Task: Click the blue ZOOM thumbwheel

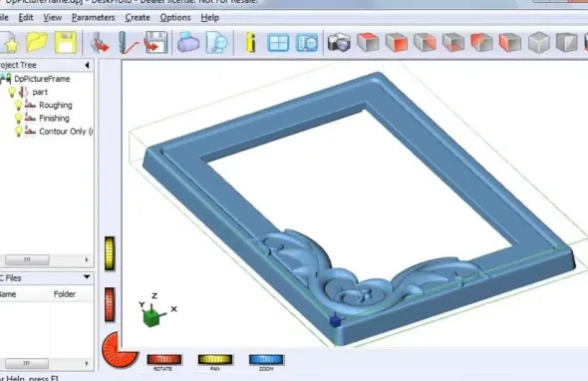Action: pos(267,360)
